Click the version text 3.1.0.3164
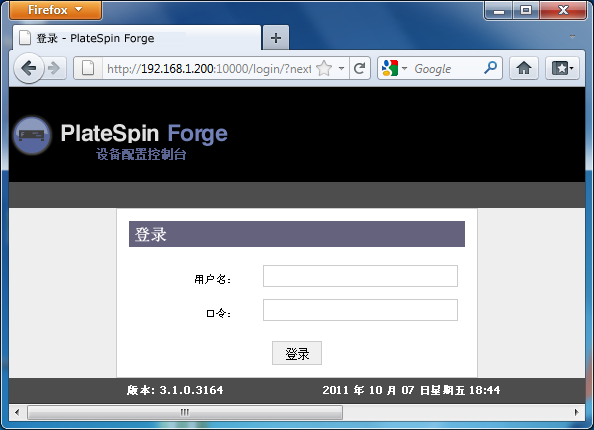This screenshot has width=594, height=430. click(191, 390)
